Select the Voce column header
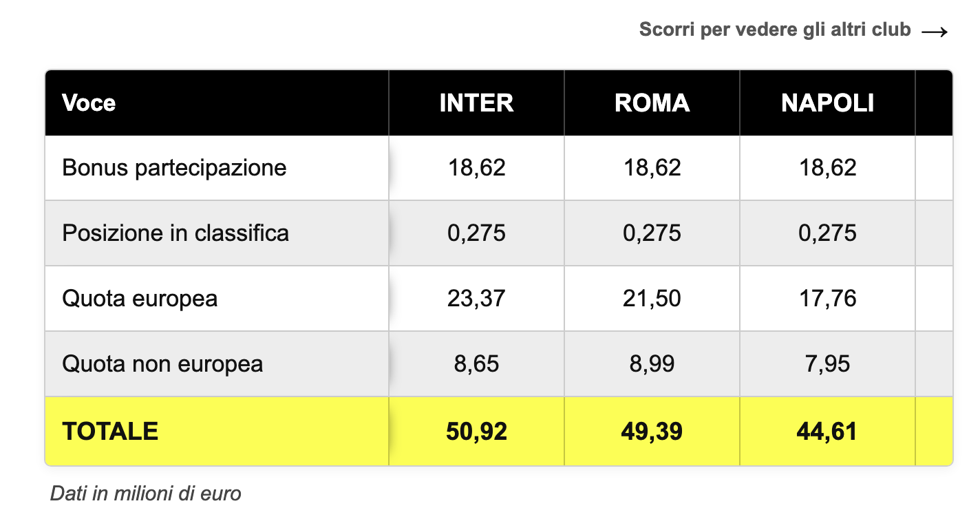This screenshot has width=980, height=519. tap(89, 103)
